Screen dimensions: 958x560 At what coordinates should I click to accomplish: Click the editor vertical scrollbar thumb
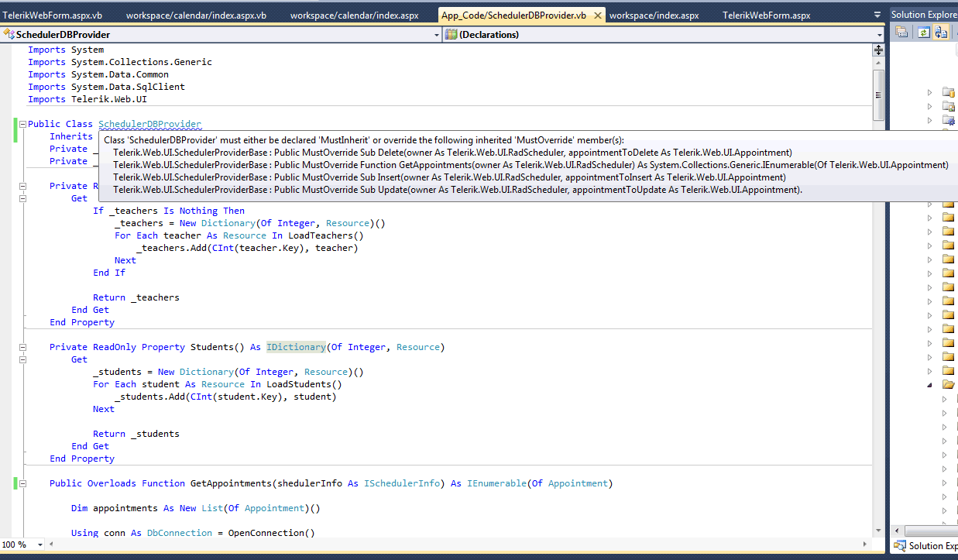pyautogui.click(x=878, y=95)
